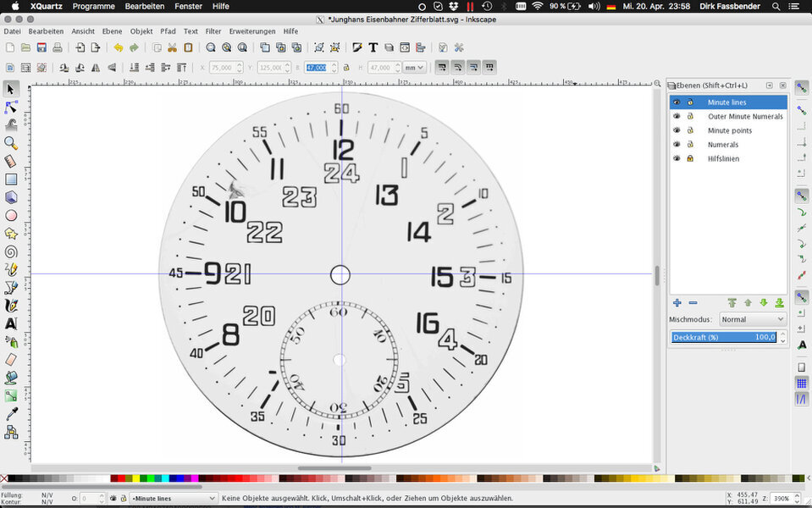Open the Pfad menu

click(x=168, y=31)
